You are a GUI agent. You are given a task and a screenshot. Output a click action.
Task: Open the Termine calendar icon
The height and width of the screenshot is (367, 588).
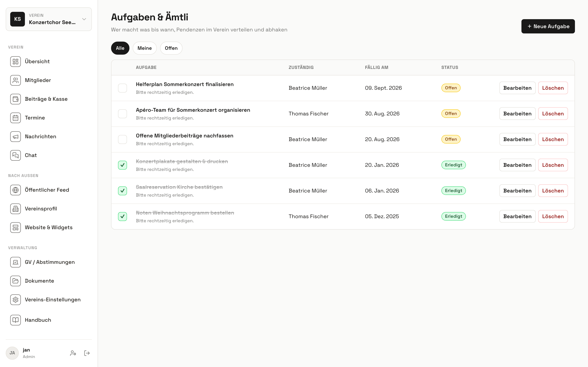[x=16, y=118]
